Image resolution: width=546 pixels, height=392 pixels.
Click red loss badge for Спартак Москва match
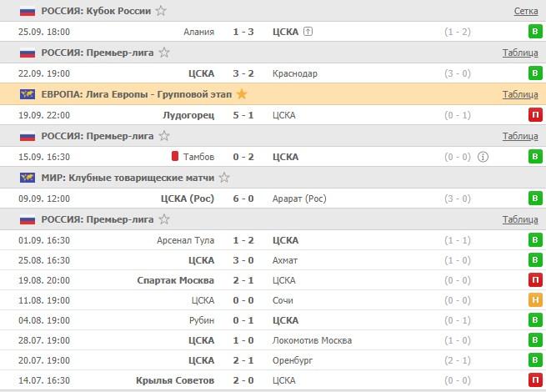coord(534,280)
